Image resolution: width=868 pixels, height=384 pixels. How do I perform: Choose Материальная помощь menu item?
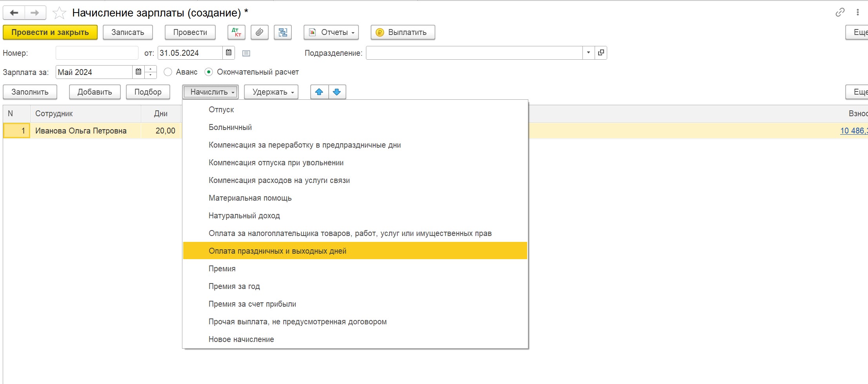(x=355, y=198)
